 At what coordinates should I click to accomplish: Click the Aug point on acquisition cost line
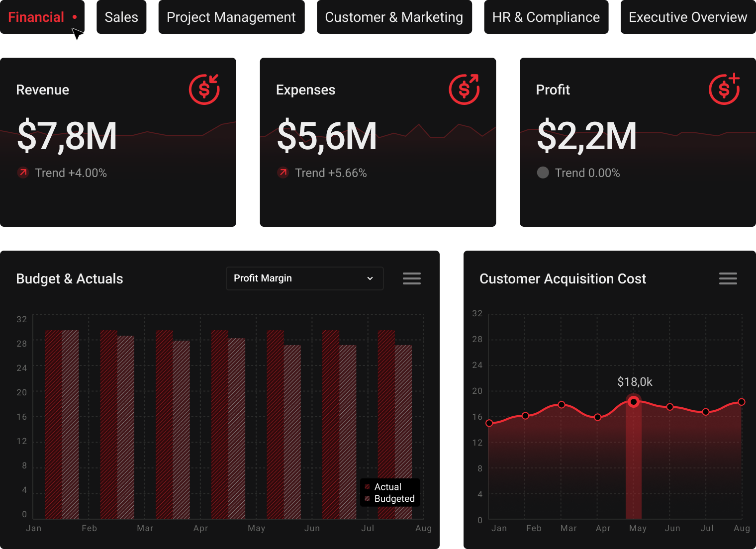click(742, 402)
